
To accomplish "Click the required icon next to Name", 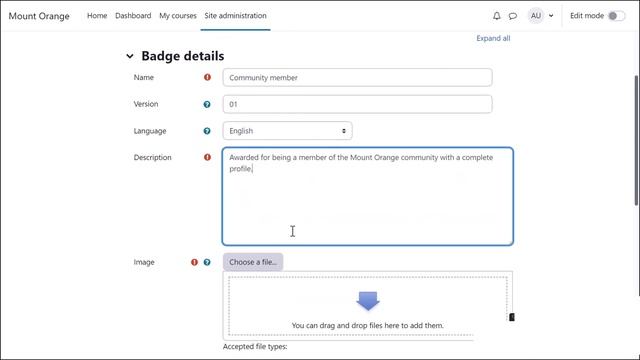I will [x=207, y=77].
